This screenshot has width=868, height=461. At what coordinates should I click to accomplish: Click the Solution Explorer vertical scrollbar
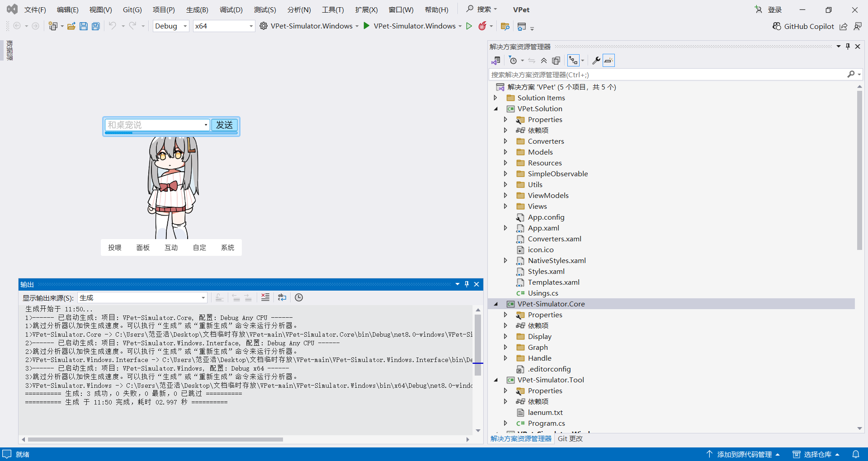[859, 170]
